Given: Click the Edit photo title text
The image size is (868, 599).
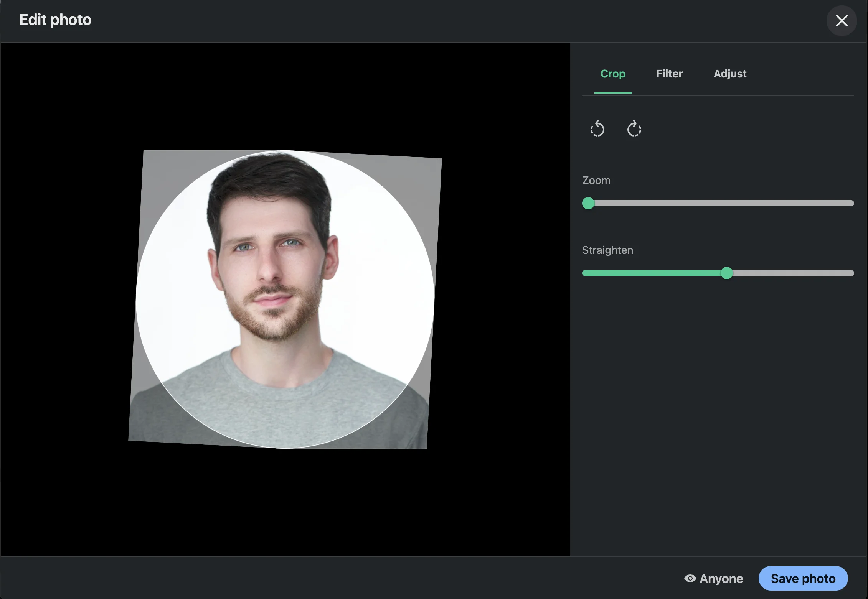Looking at the screenshot, I should pos(55,20).
